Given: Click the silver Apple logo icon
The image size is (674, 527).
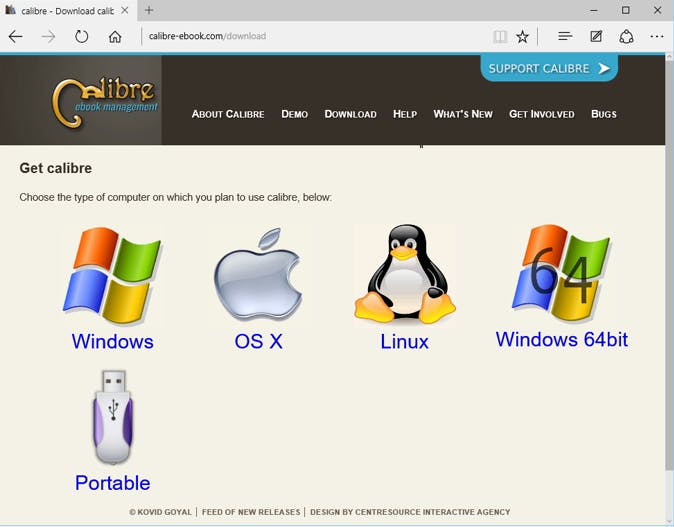Looking at the screenshot, I should tap(258, 275).
